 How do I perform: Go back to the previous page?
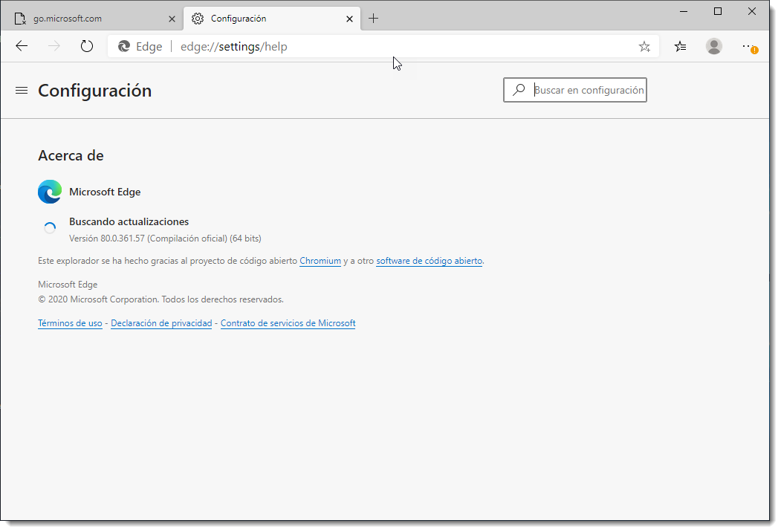(22, 46)
